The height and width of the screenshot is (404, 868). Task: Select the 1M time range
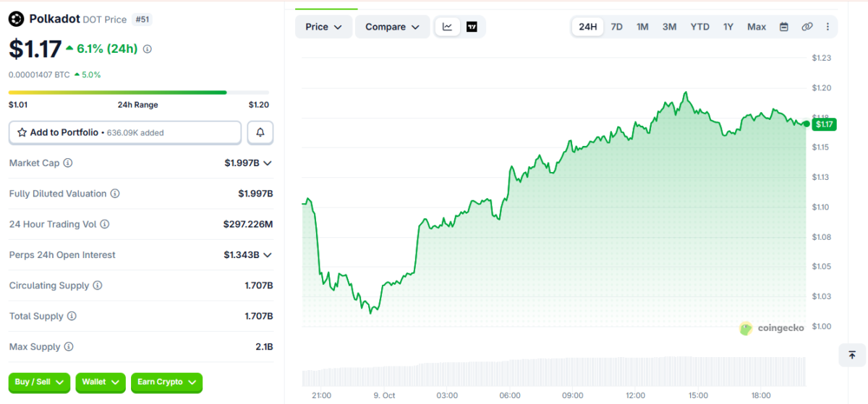click(642, 27)
